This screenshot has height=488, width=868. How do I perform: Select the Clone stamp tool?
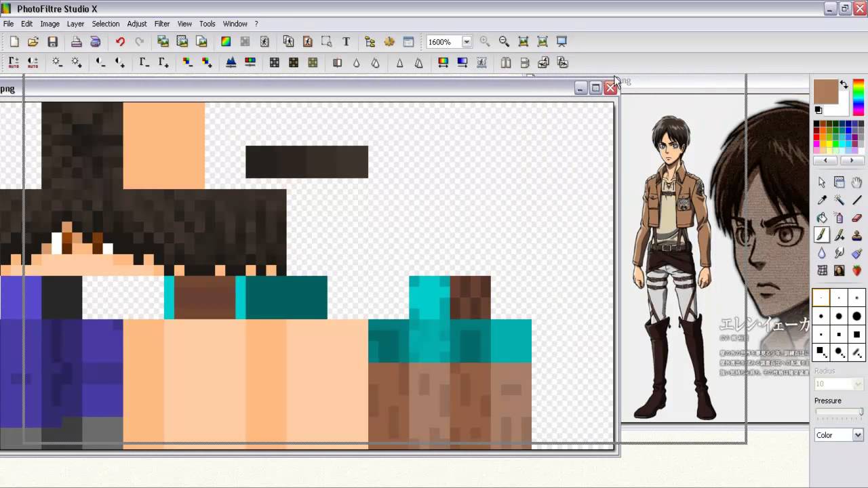click(856, 235)
